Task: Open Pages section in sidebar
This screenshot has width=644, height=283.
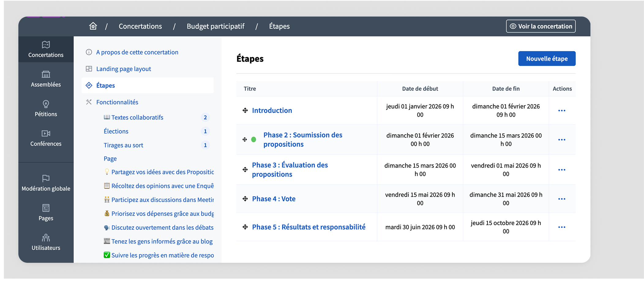Action: tap(46, 213)
